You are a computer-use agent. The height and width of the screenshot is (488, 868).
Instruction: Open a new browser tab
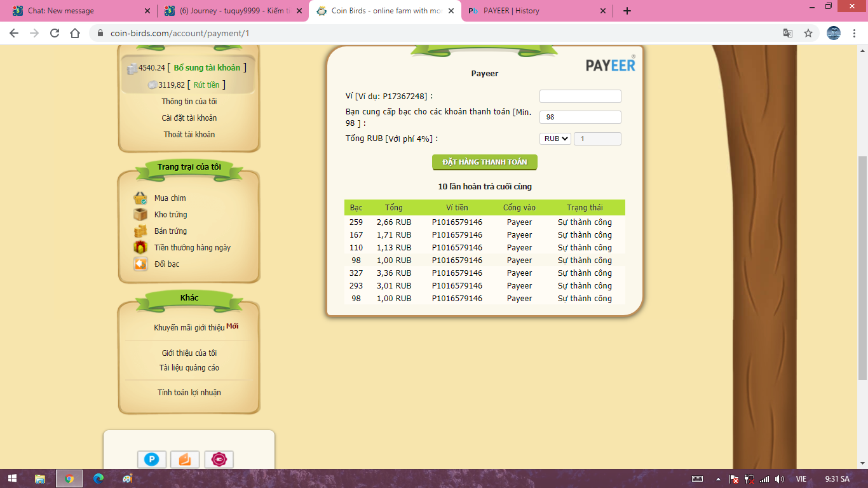click(x=627, y=11)
